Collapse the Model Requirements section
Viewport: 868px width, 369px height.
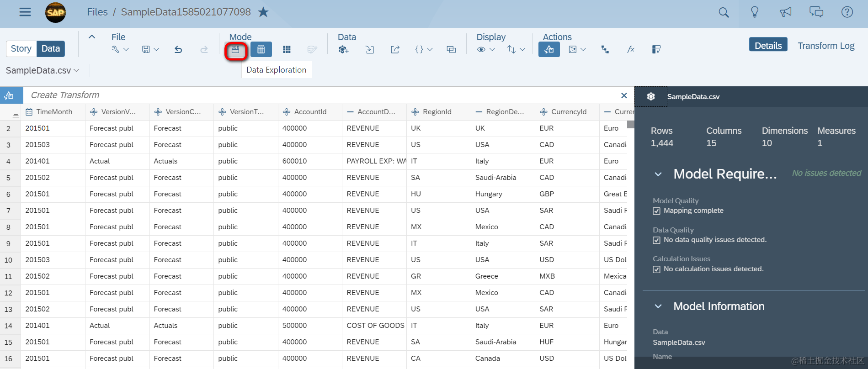click(x=658, y=174)
